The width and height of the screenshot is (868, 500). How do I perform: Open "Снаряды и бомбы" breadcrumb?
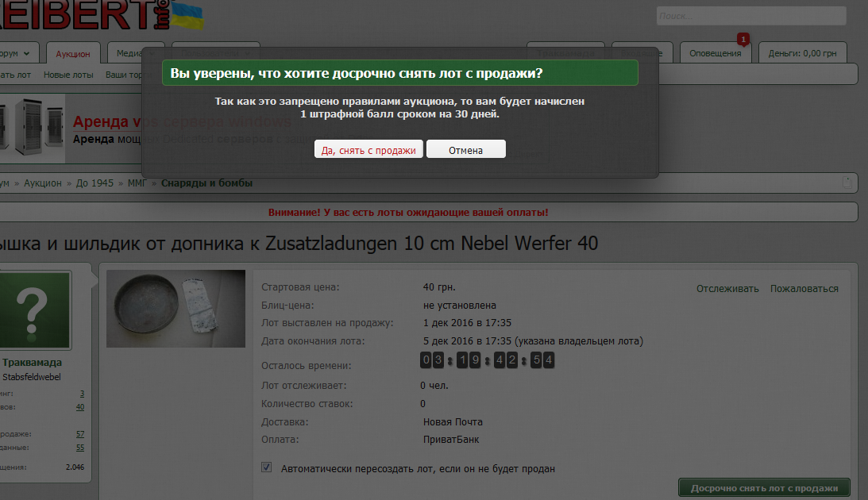point(206,183)
